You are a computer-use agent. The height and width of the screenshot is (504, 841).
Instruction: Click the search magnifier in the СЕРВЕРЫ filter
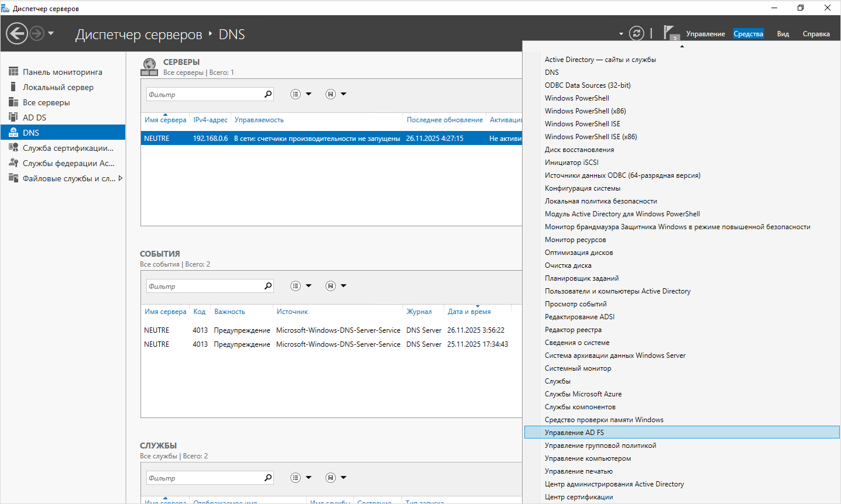pos(268,94)
